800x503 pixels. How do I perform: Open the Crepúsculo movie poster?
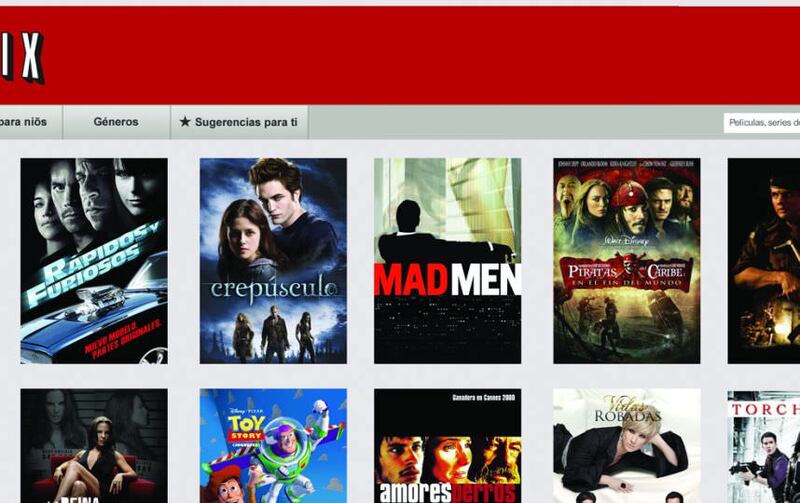pyautogui.click(x=273, y=261)
